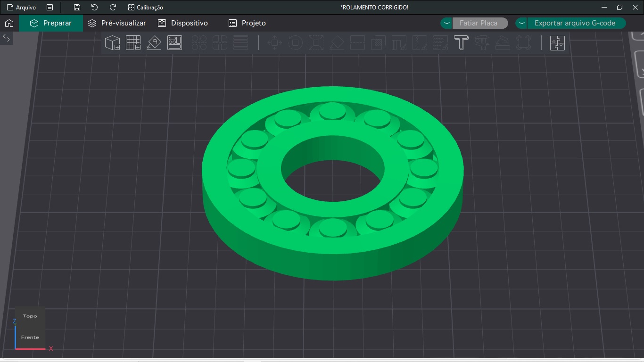Open the seam painting tool
Image resolution: width=644 pixels, height=362 pixels.
point(420,43)
